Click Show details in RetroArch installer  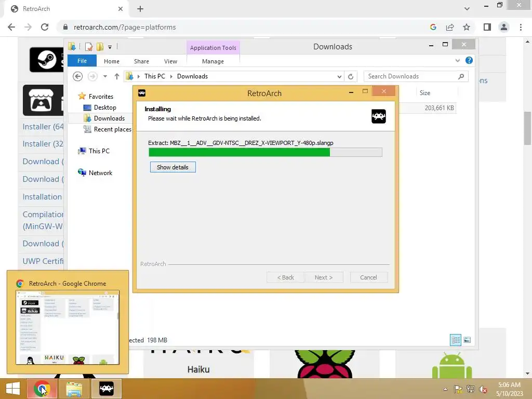pos(172,167)
